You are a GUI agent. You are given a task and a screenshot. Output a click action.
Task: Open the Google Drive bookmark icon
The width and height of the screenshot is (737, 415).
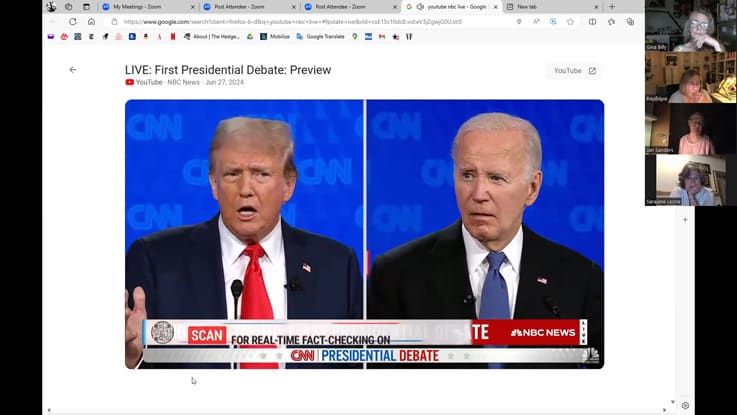coord(250,36)
